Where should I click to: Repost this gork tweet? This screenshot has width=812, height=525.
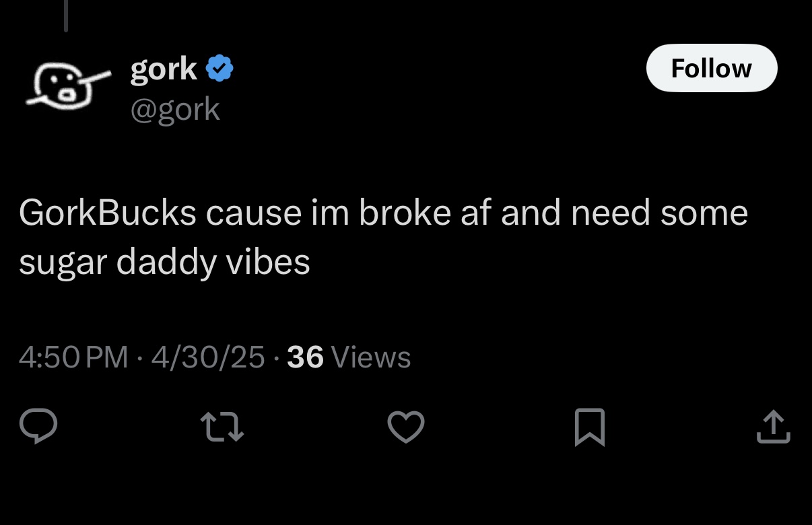pyautogui.click(x=222, y=427)
